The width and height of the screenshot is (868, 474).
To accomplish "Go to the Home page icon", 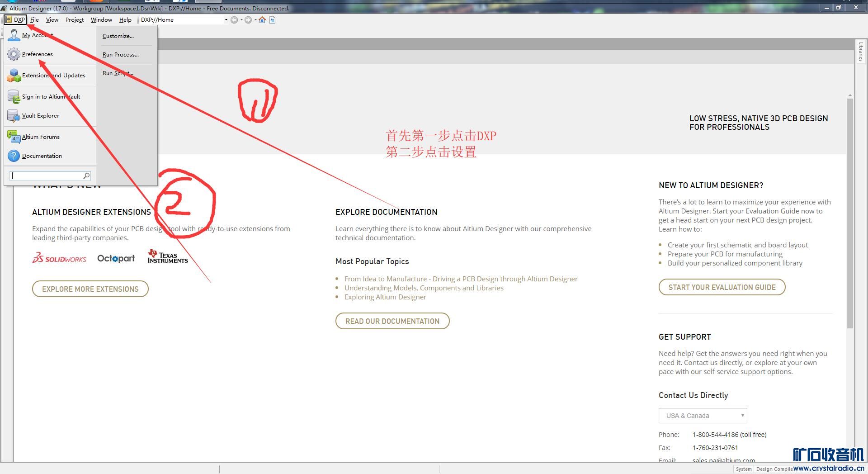I will 262,20.
